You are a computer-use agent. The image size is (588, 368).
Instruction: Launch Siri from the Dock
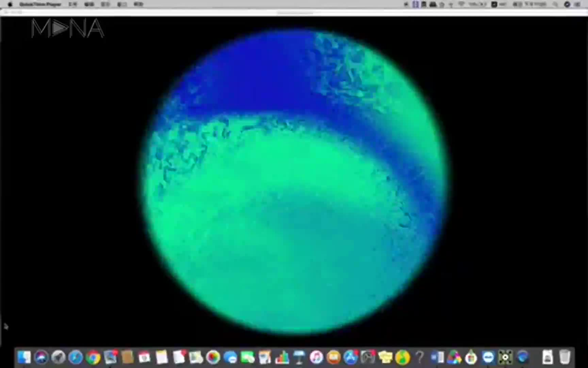[x=42, y=357]
